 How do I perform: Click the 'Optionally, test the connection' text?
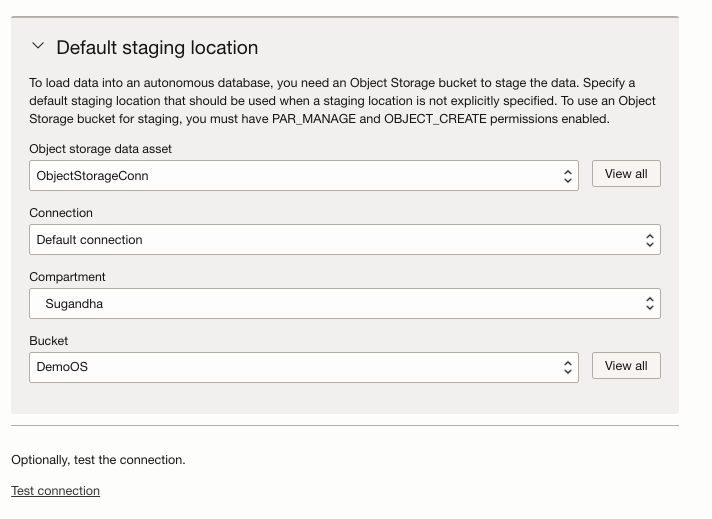point(98,460)
